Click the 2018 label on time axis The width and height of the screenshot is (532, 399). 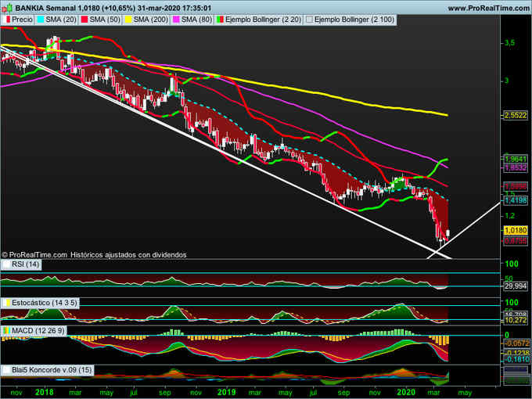tap(44, 392)
